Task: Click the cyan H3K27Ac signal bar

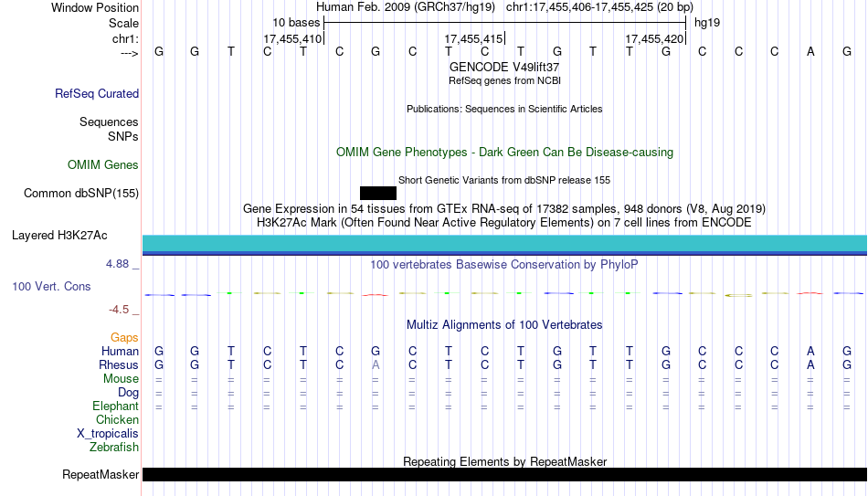Action: coord(505,244)
